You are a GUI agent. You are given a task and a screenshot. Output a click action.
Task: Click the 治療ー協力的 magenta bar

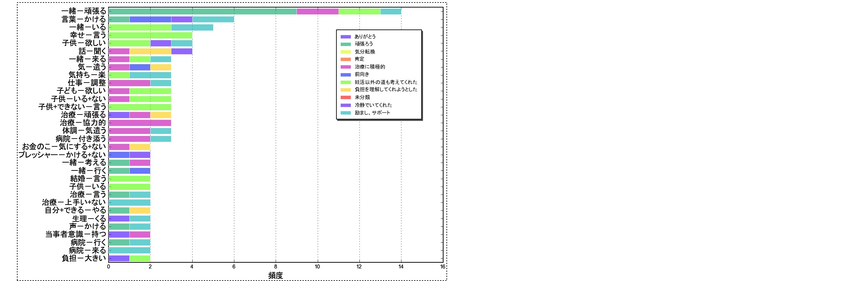(140, 123)
